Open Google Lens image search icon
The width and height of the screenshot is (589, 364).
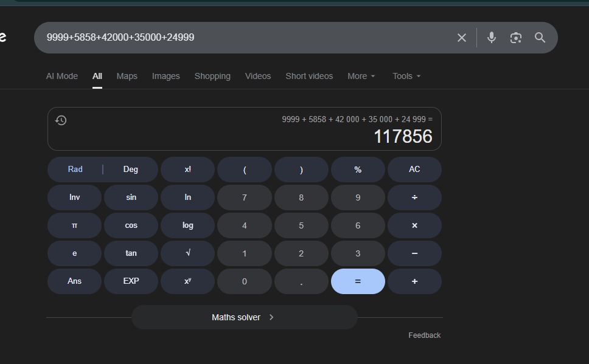pos(515,38)
